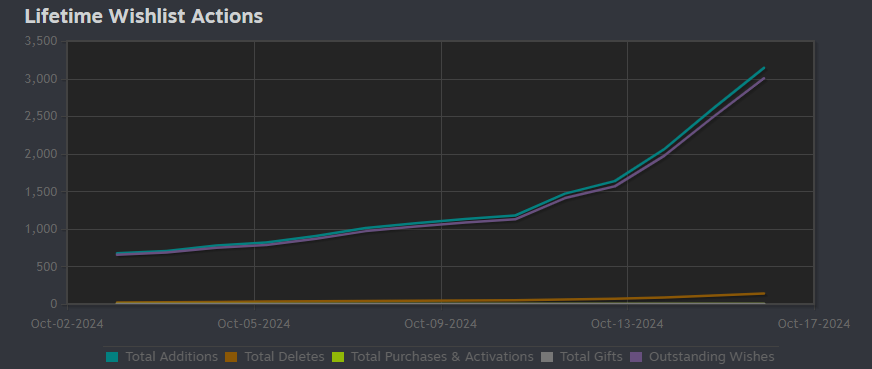Click the Oct-17-2024 axis label
Viewport: 872px width, 369px height.
814,323
